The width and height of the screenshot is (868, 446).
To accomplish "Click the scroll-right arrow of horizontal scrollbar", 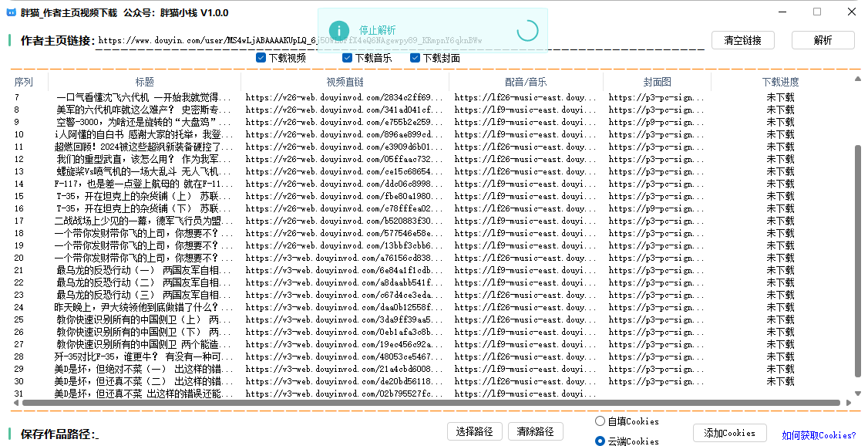I will [849, 403].
